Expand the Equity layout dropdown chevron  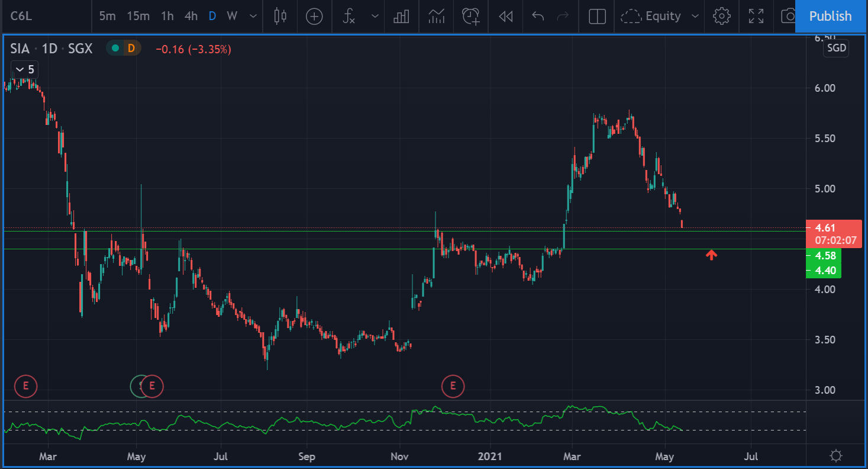pyautogui.click(x=696, y=16)
